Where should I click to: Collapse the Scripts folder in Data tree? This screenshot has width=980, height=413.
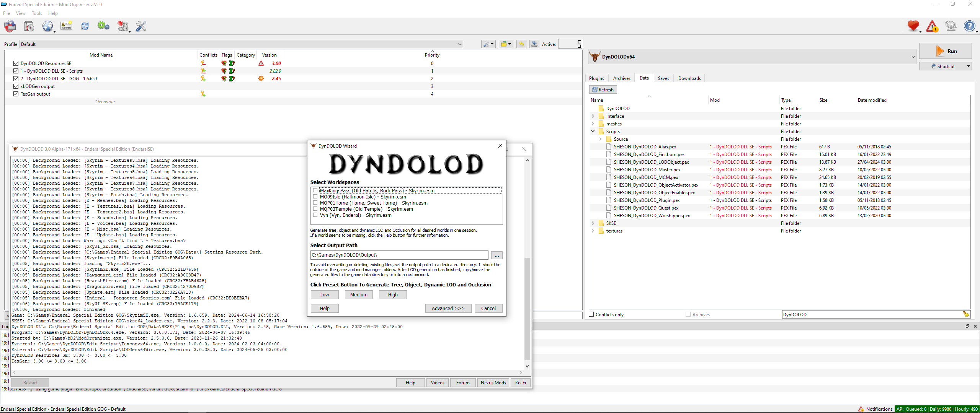click(593, 131)
